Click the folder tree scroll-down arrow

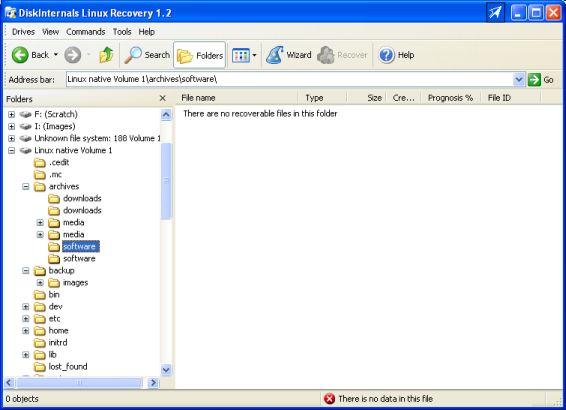(166, 370)
